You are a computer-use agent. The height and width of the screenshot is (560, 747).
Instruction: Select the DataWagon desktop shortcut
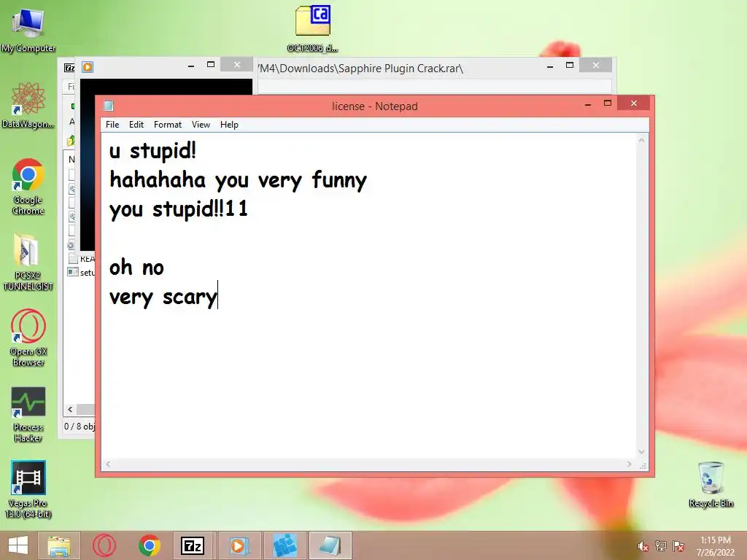click(x=28, y=105)
